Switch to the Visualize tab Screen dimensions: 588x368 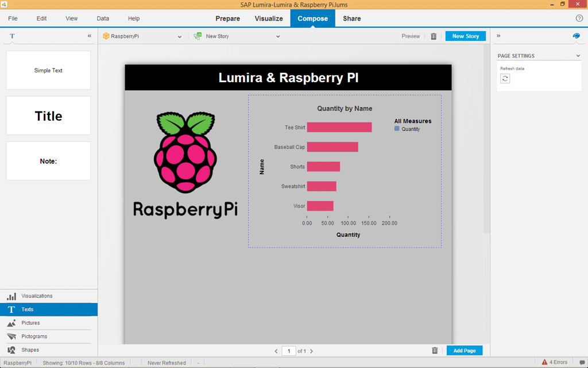(268, 18)
